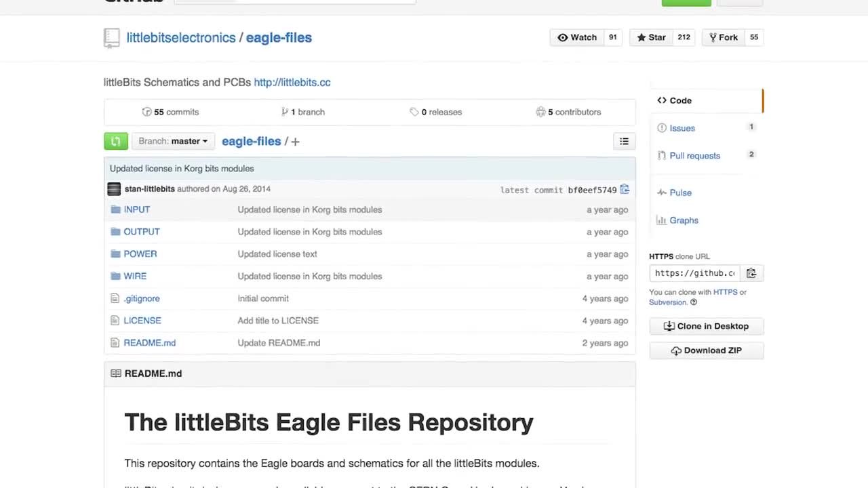
Task: Click the README.md file icon in file list
Action: coord(115,343)
